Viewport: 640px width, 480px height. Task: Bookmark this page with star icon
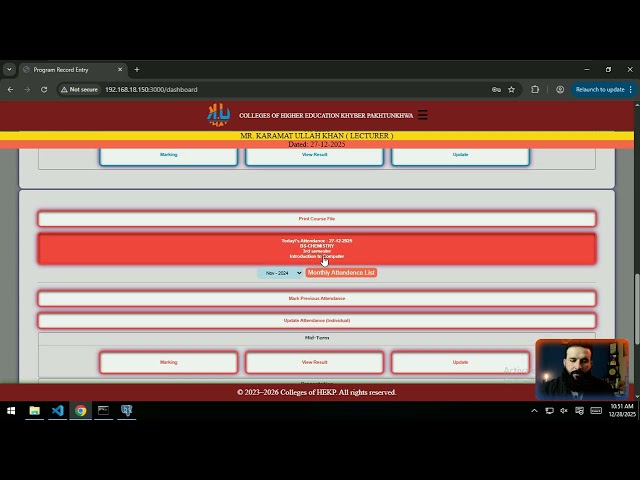pyautogui.click(x=511, y=89)
